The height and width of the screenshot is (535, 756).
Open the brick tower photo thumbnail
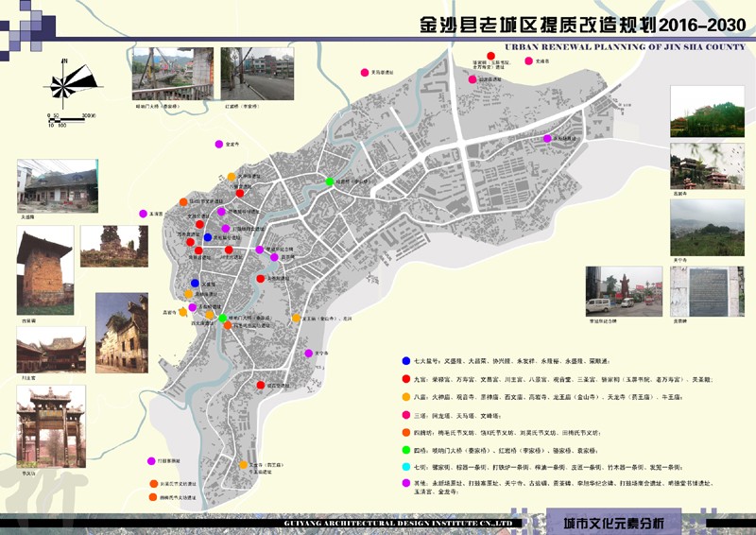coord(43,270)
